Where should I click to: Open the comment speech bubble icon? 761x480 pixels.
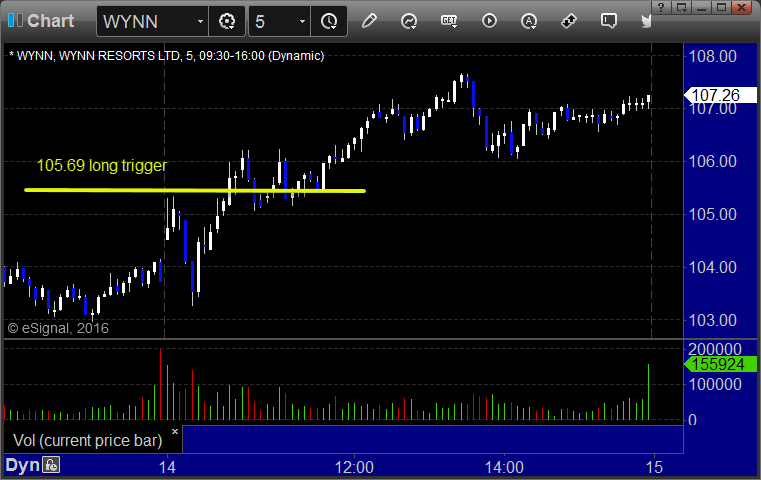coord(608,21)
